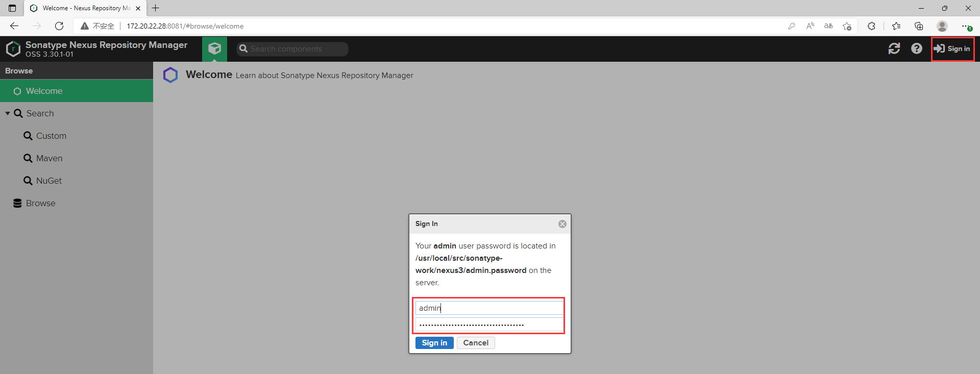Open browser settings and more menu
Image resolution: width=980 pixels, height=374 pixels.
tap(966, 26)
